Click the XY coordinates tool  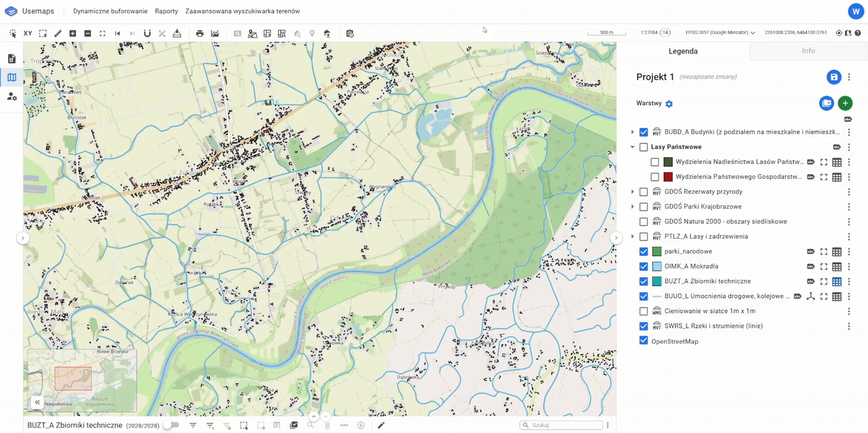[28, 33]
